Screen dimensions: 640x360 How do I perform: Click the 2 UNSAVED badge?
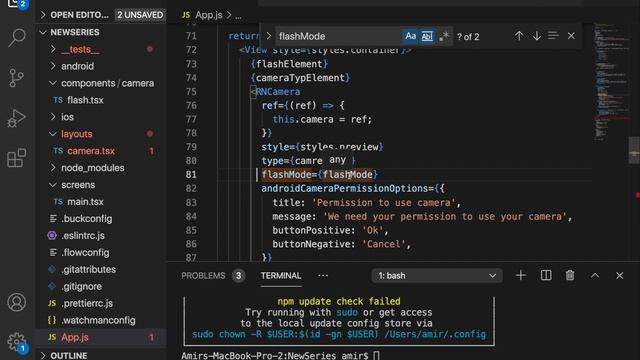(140, 15)
